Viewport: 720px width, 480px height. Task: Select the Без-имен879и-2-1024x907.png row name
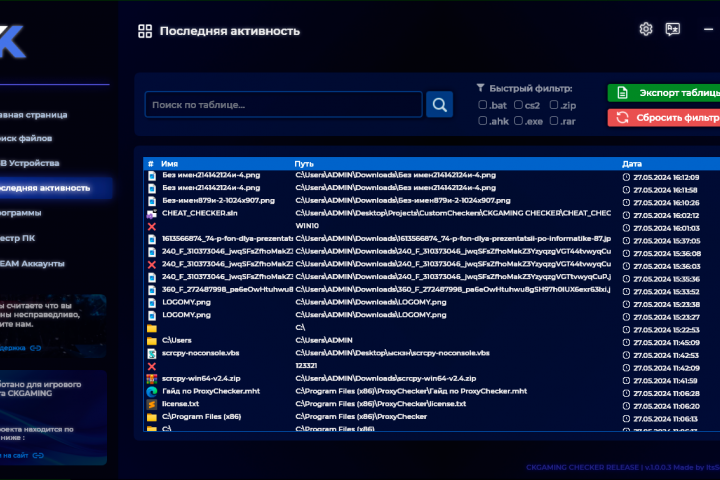(219, 200)
